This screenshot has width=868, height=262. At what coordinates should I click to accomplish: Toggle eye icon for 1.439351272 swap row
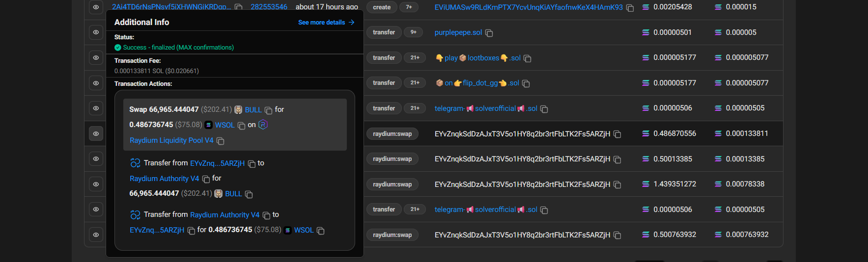pyautogui.click(x=96, y=184)
